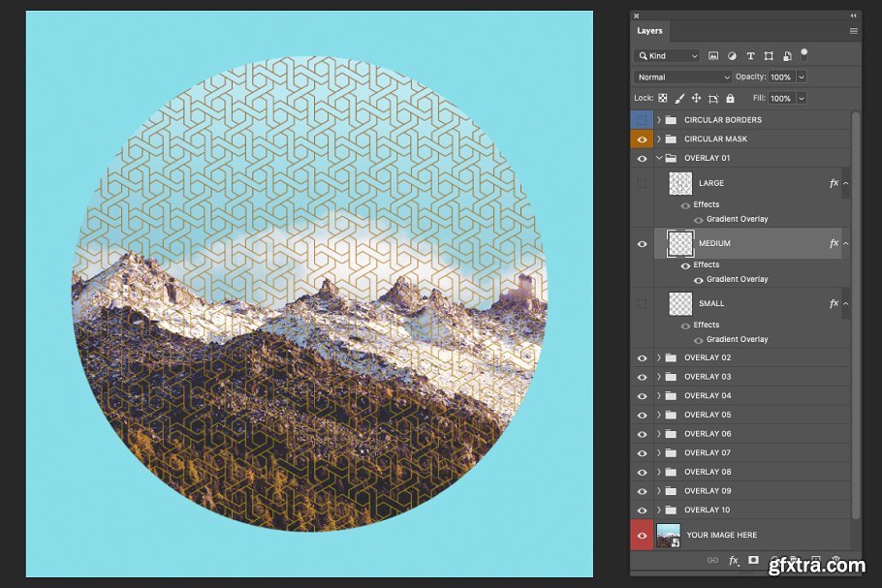Click the lock position move icon
This screenshot has width=882, height=588.
(x=696, y=98)
